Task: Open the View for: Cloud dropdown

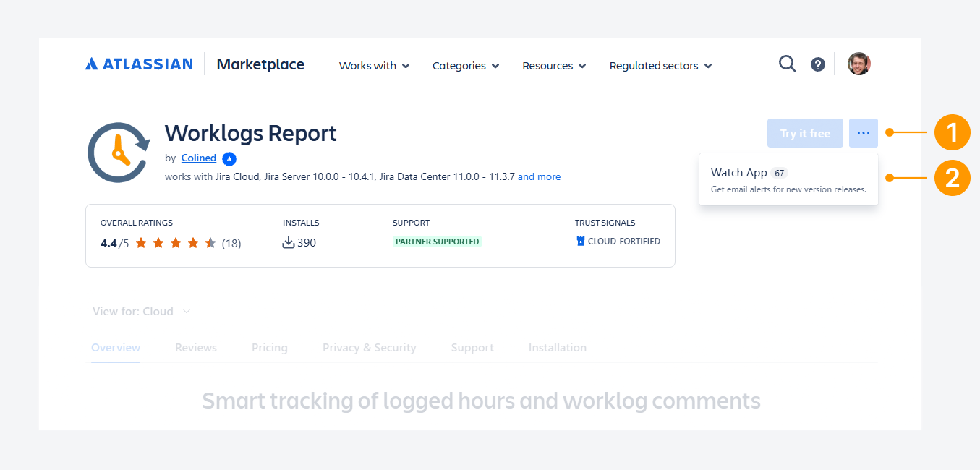Action: pyautogui.click(x=141, y=312)
